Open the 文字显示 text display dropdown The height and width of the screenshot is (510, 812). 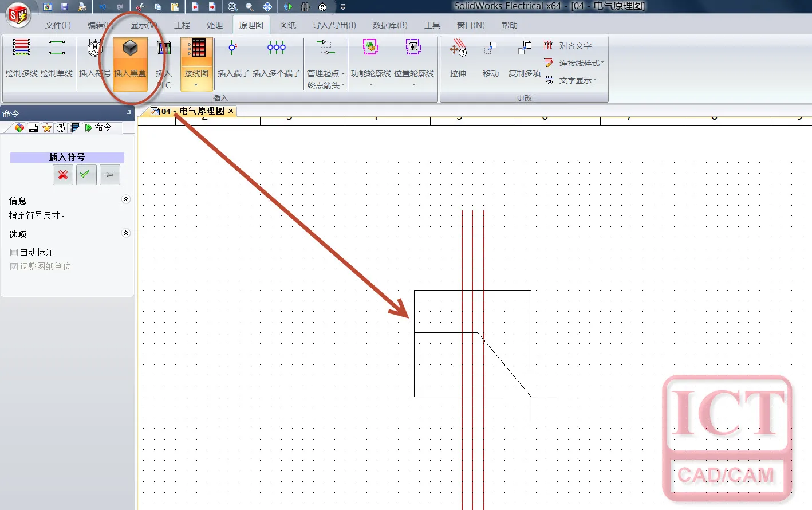(570, 80)
